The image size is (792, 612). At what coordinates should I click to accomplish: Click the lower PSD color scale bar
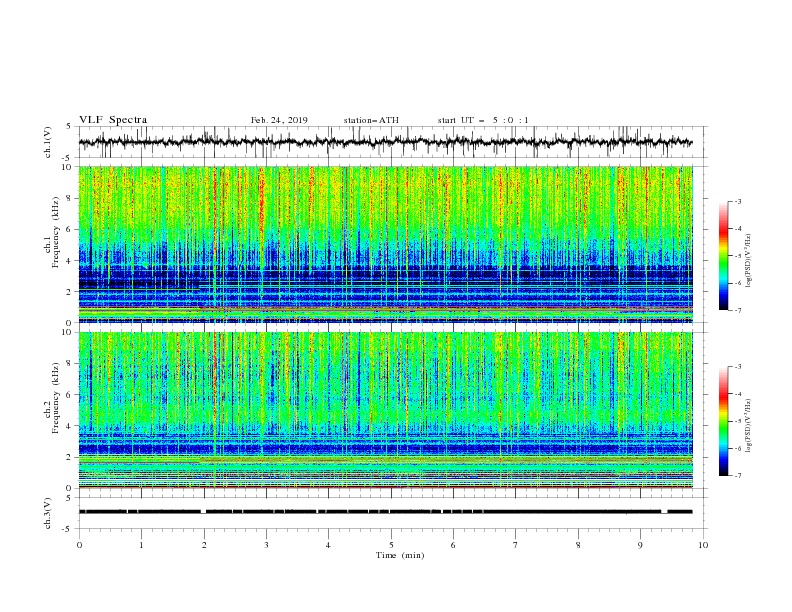pos(723,421)
